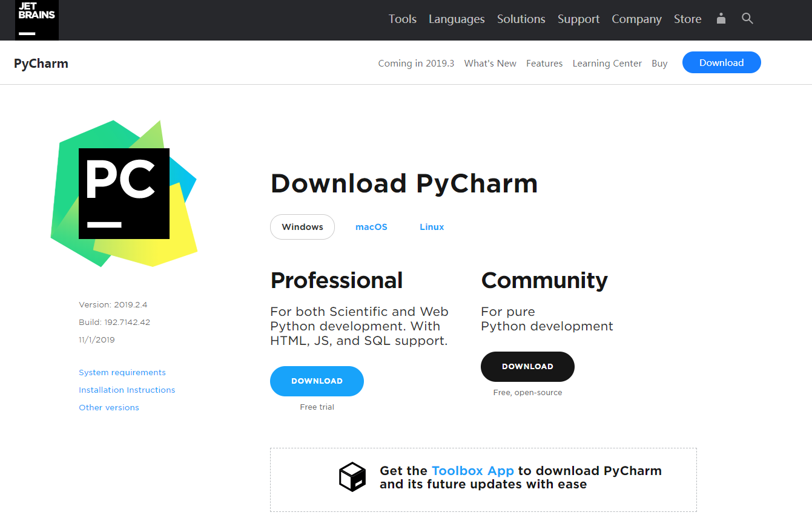Click the PyCharm PC logo

(124, 192)
